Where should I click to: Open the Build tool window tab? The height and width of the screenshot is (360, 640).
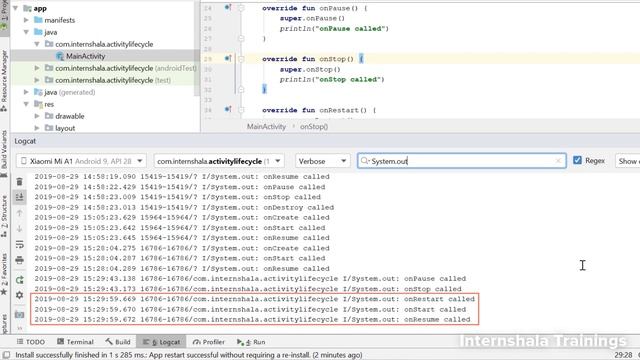pos(118,342)
